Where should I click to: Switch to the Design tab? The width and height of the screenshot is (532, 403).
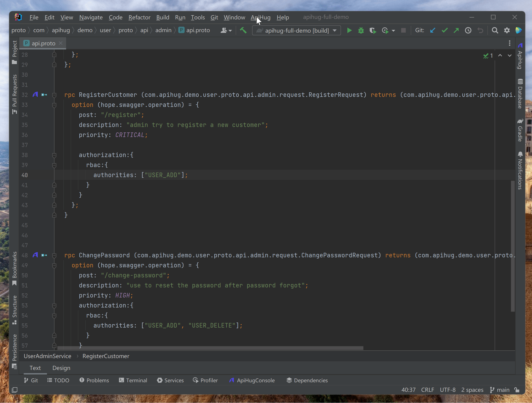pyautogui.click(x=61, y=368)
